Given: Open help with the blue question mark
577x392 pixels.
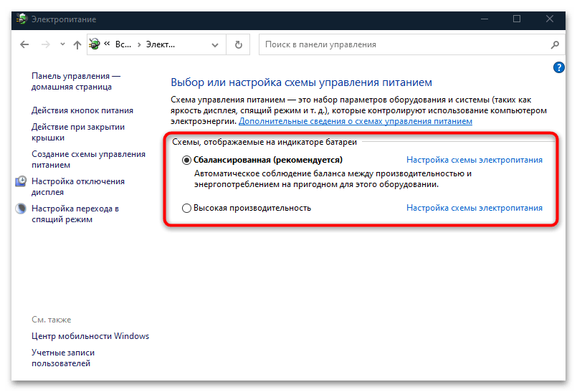Looking at the screenshot, I should (559, 67).
